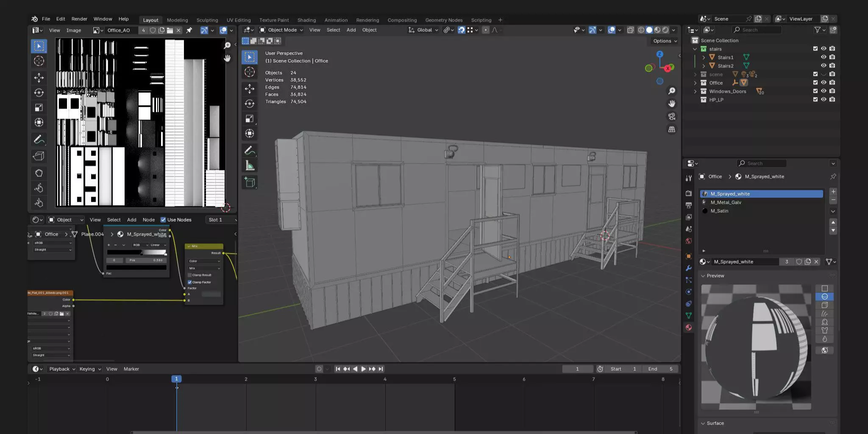Open the Object Mode dropdown
This screenshot has height=434, width=868.
(x=281, y=30)
